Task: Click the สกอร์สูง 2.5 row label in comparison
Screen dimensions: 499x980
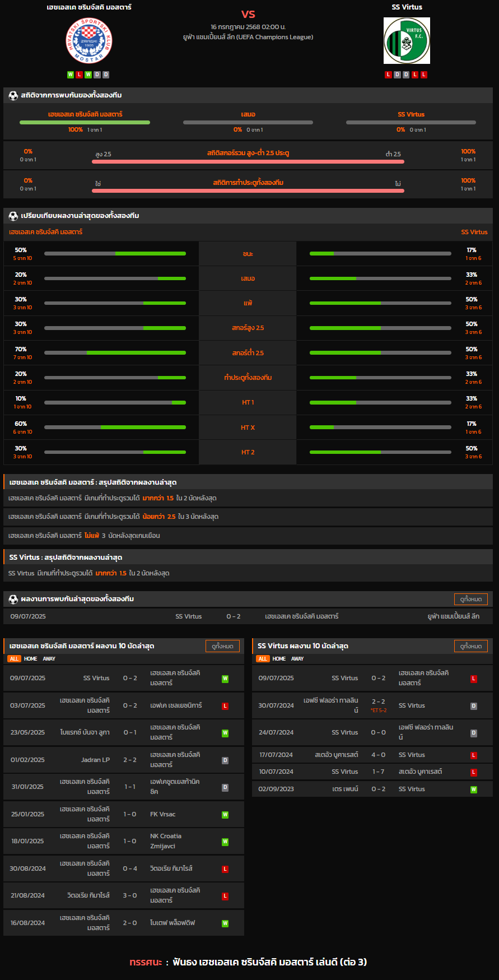Action: click(248, 328)
